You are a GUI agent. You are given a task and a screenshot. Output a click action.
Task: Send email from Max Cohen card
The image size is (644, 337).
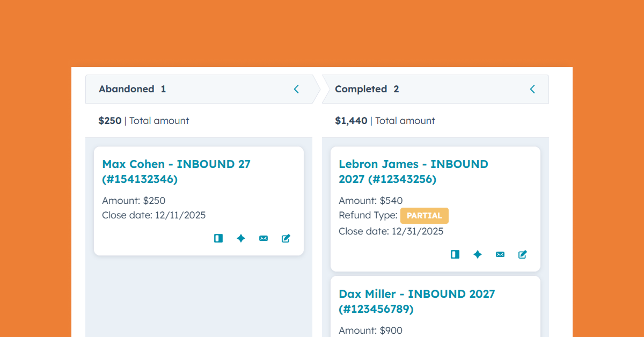pyautogui.click(x=264, y=238)
